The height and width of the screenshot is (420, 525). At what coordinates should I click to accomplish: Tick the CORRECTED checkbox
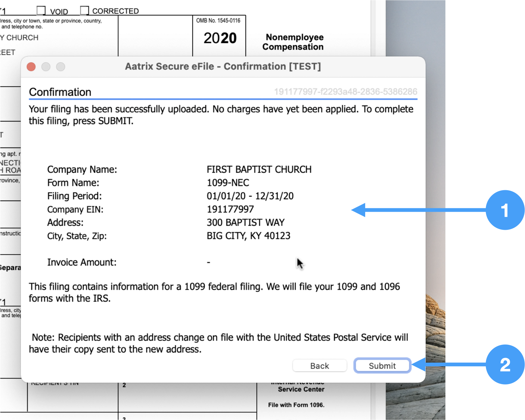[84, 10]
